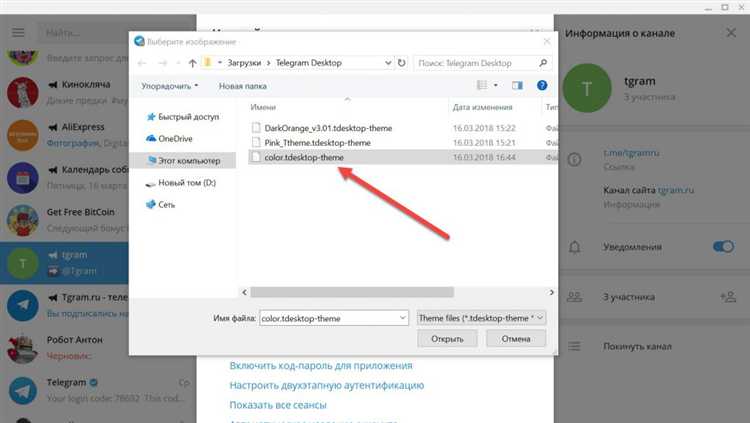Image resolution: width=750 pixels, height=423 pixels.
Task: Click Новая папка in dialog toolbar
Action: point(243,86)
